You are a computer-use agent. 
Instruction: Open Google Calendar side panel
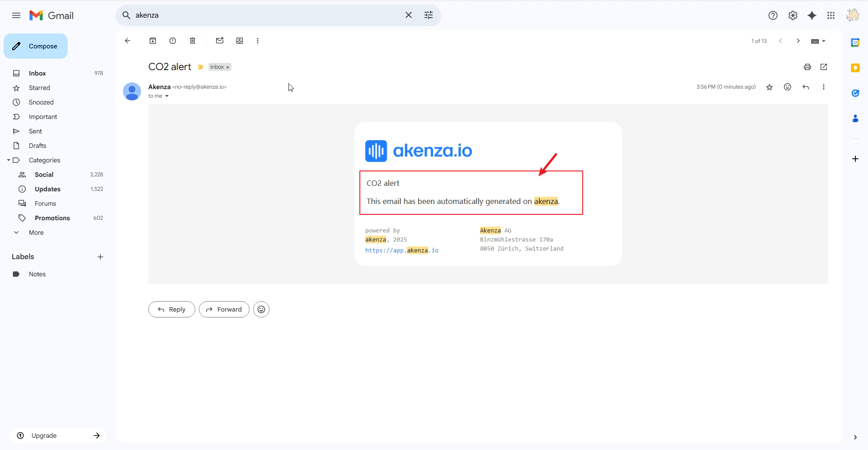[x=855, y=43]
